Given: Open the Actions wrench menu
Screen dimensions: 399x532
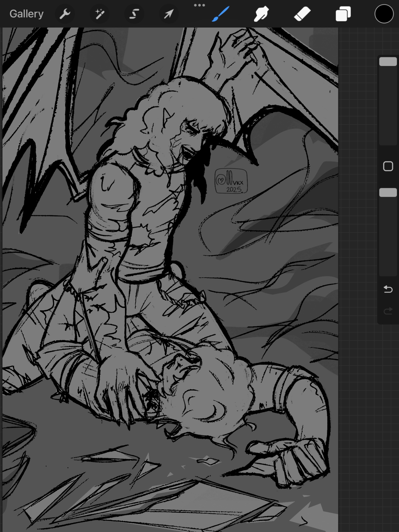Looking at the screenshot, I should tap(65, 14).
